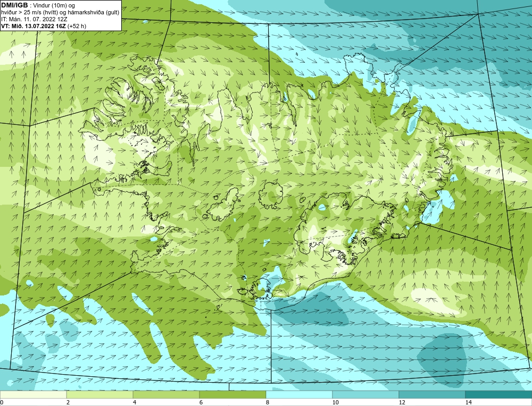The image size is (532, 406).
Task: Click the legend label '12'
Action: coord(402,402)
